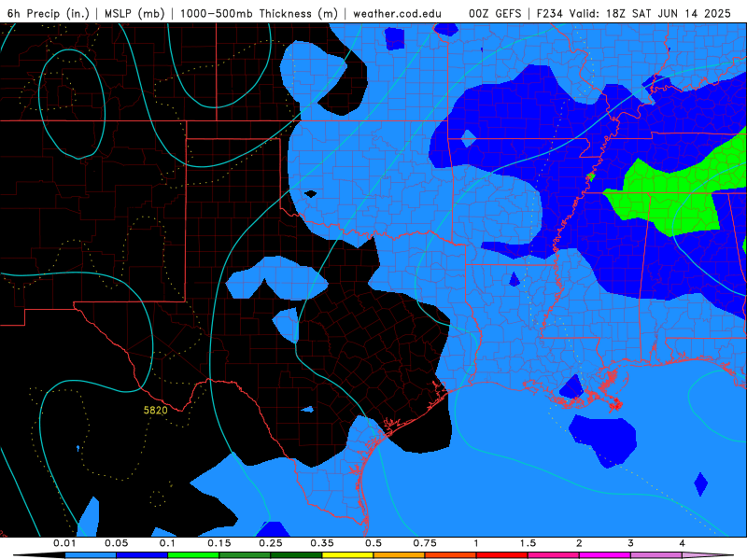The width and height of the screenshot is (747, 560).
Task: Click the dark green 0.25 legend swatch
Action: [296, 555]
